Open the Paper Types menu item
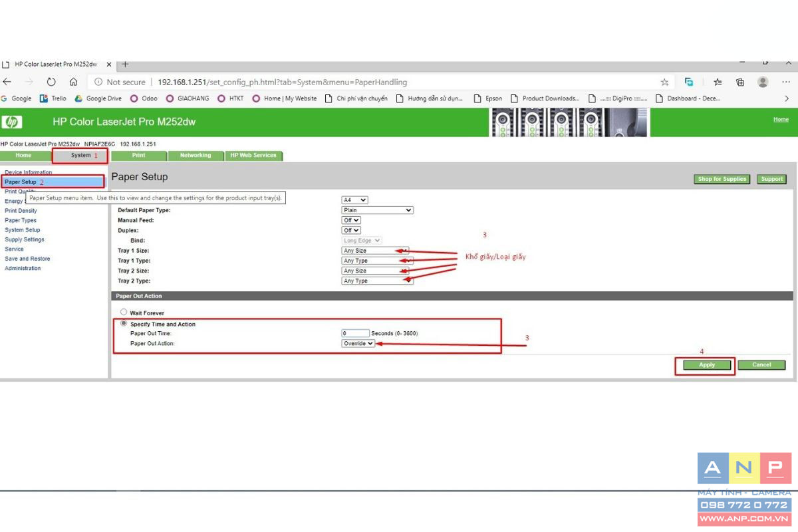 point(21,220)
